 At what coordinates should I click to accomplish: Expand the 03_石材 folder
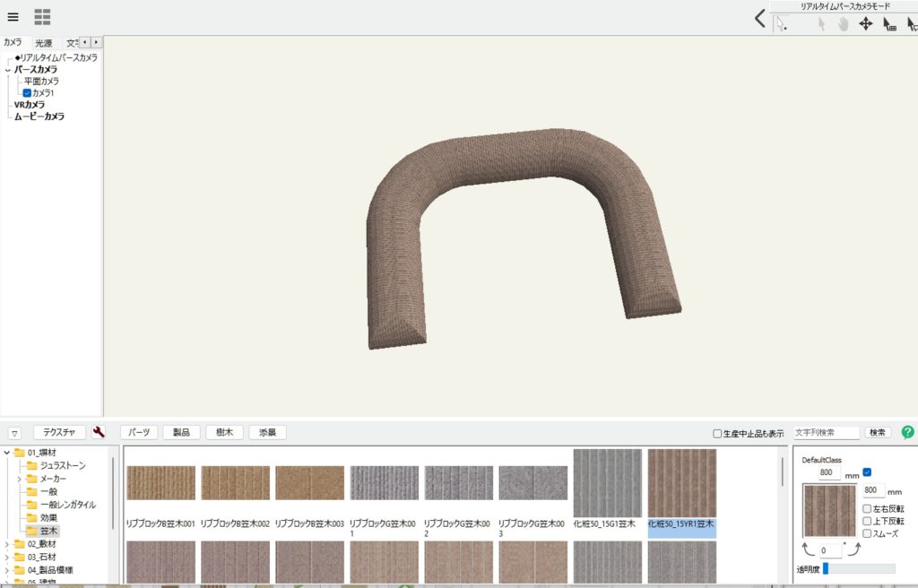(x=7, y=557)
